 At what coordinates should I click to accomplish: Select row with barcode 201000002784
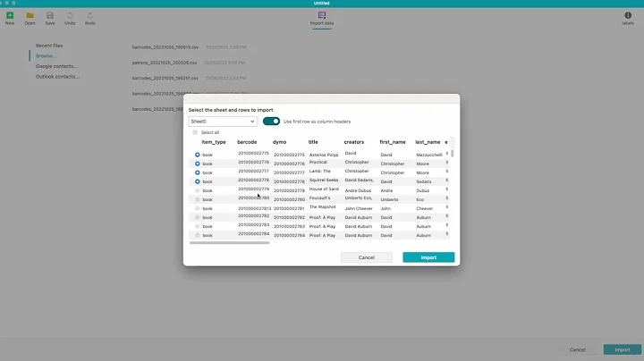click(x=197, y=236)
